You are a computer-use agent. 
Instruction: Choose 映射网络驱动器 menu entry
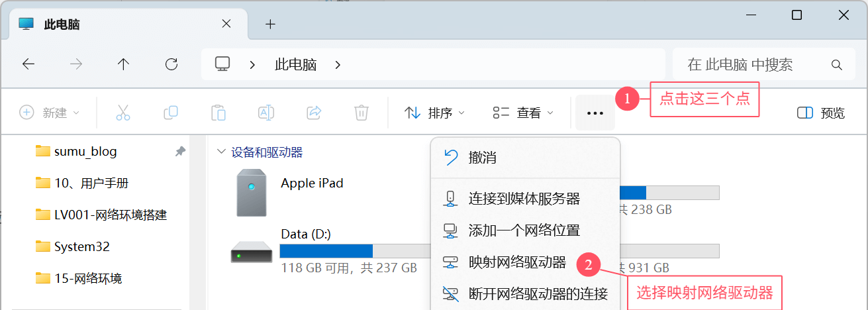click(x=525, y=262)
